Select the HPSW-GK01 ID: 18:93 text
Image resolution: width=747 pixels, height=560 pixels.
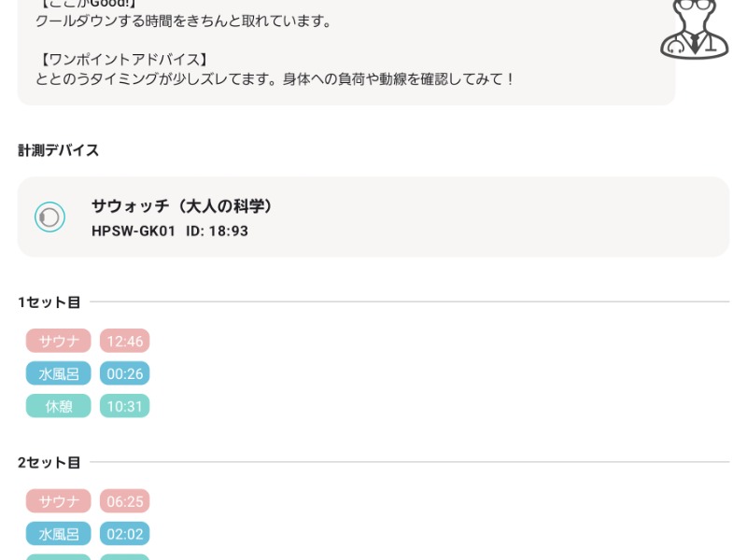point(170,231)
